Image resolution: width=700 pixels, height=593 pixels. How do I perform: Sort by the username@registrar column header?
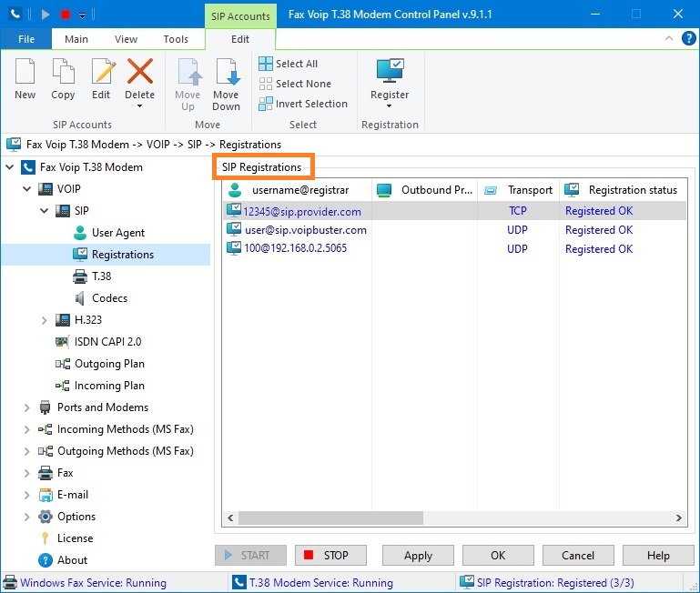tap(297, 190)
